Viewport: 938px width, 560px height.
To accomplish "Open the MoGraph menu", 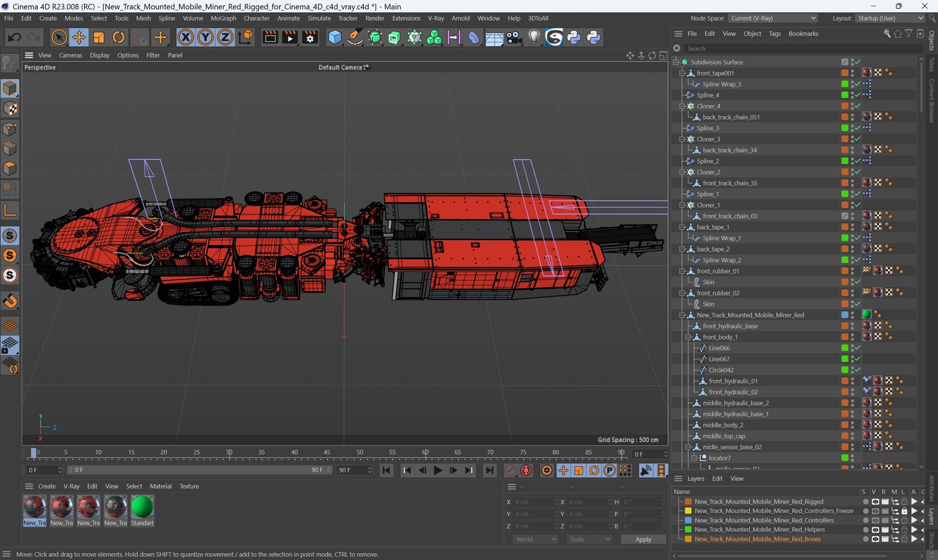I will click(223, 18).
